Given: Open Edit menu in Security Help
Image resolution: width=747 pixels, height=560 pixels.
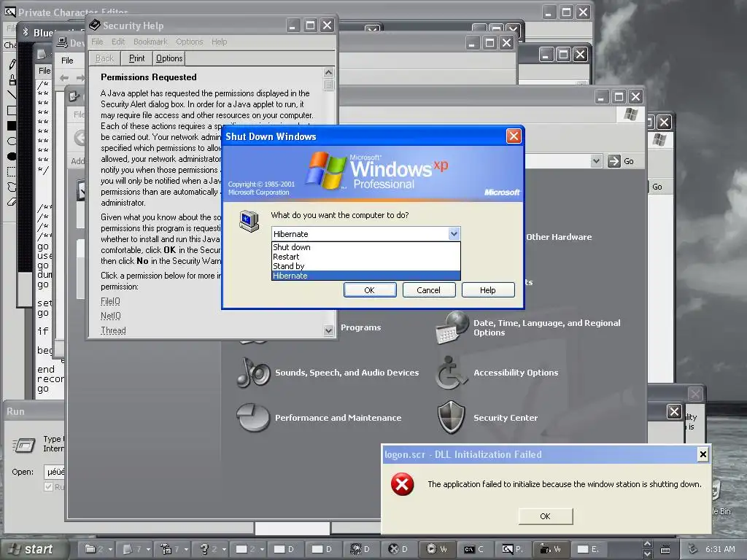Looking at the screenshot, I should click(x=118, y=42).
